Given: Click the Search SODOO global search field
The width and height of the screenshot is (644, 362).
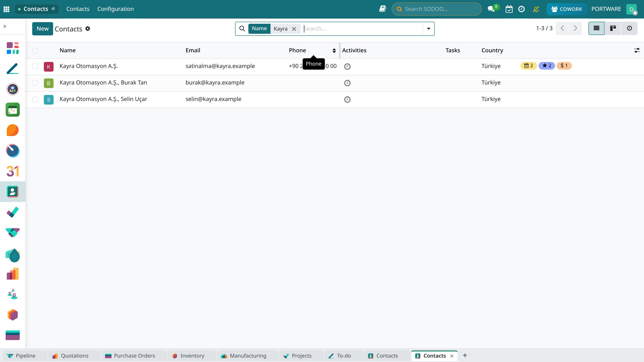Looking at the screenshot, I should click(437, 9).
